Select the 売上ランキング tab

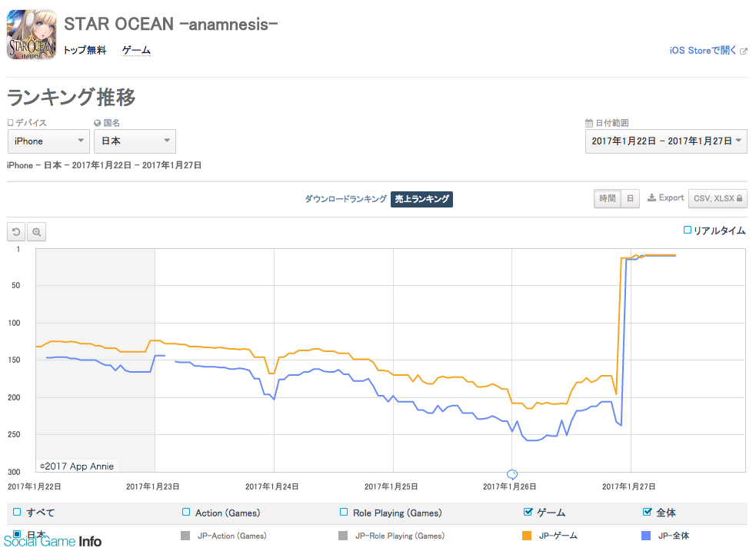coord(422,199)
